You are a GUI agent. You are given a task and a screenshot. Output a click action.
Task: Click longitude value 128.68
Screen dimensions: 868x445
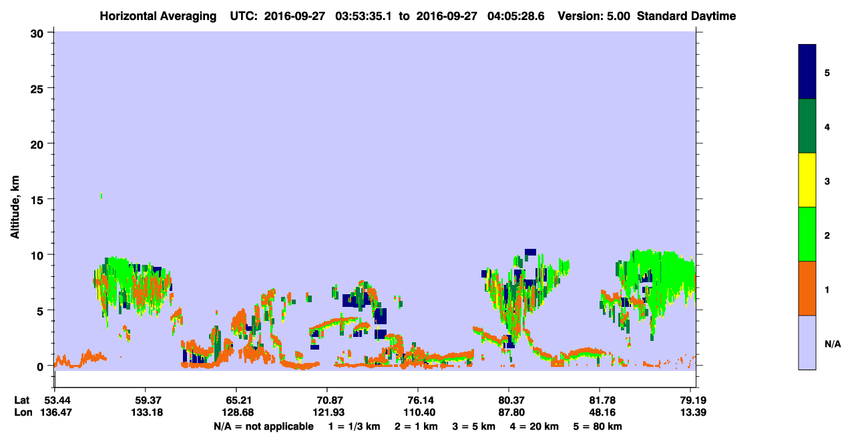point(236,412)
